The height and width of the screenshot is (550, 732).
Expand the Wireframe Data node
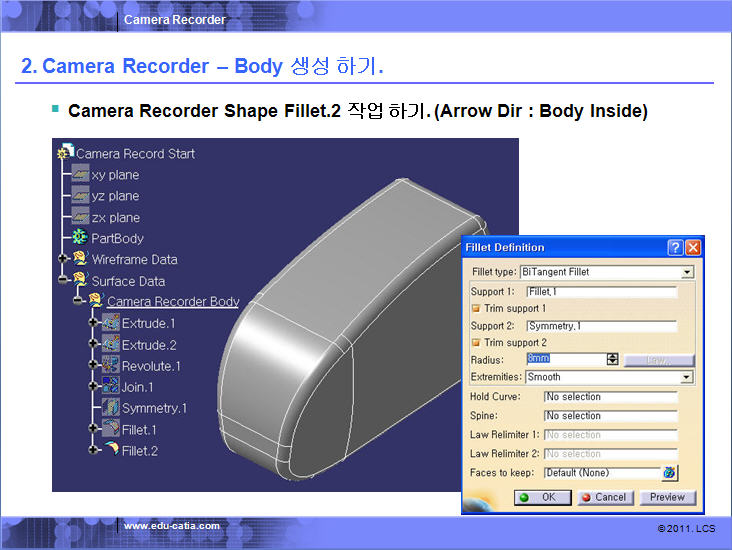tap(64, 260)
